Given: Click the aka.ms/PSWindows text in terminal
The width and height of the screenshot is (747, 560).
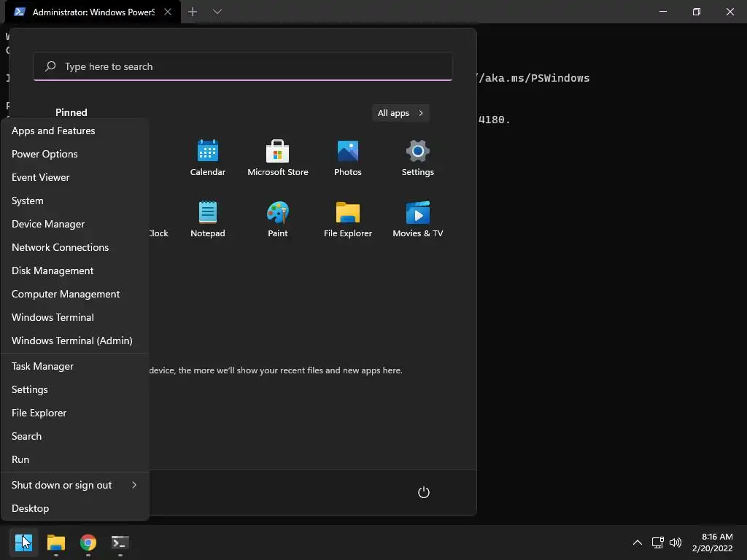Looking at the screenshot, I should [533, 78].
